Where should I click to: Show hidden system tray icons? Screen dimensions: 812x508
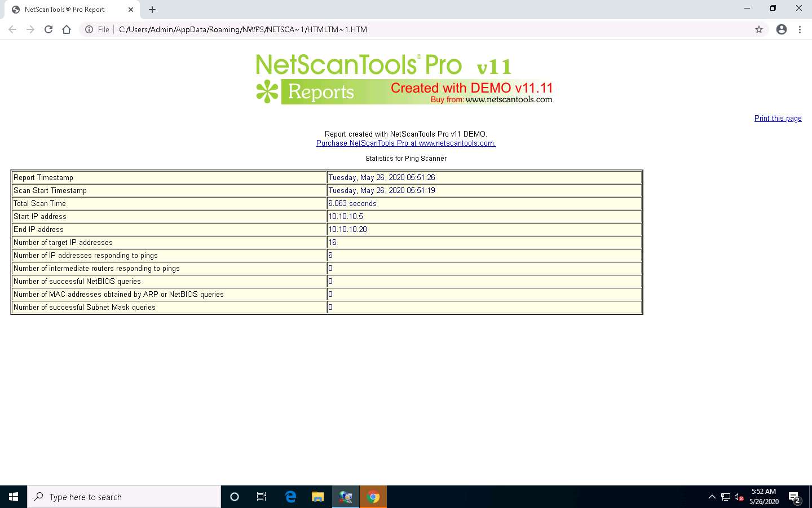click(712, 497)
